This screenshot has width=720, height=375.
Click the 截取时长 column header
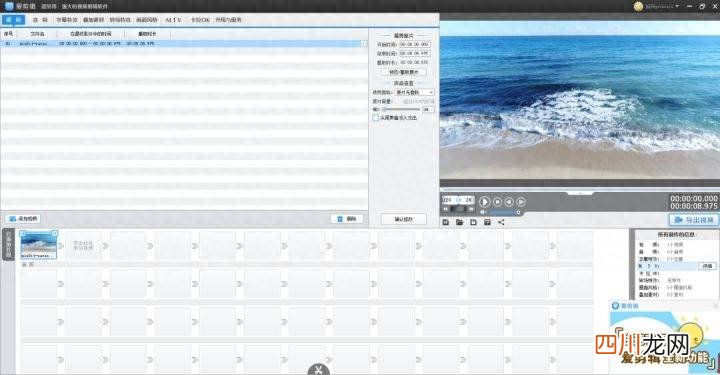(147, 34)
